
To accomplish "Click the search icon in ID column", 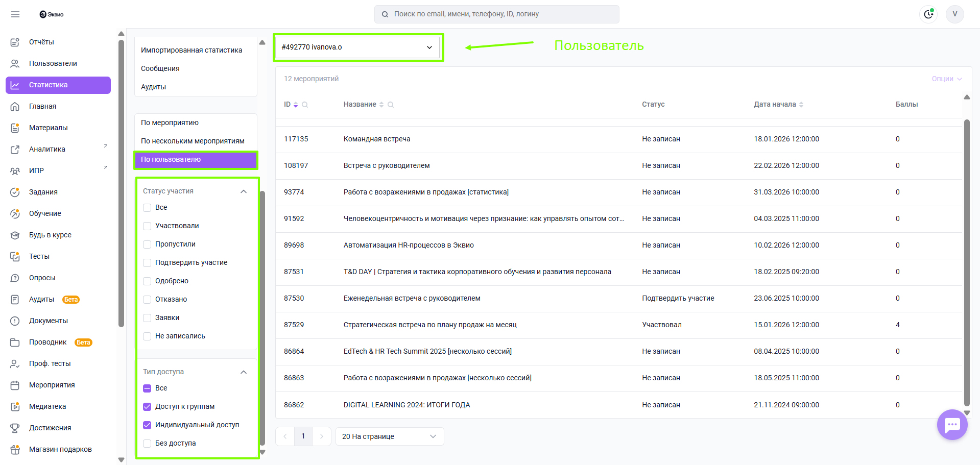I will [305, 105].
